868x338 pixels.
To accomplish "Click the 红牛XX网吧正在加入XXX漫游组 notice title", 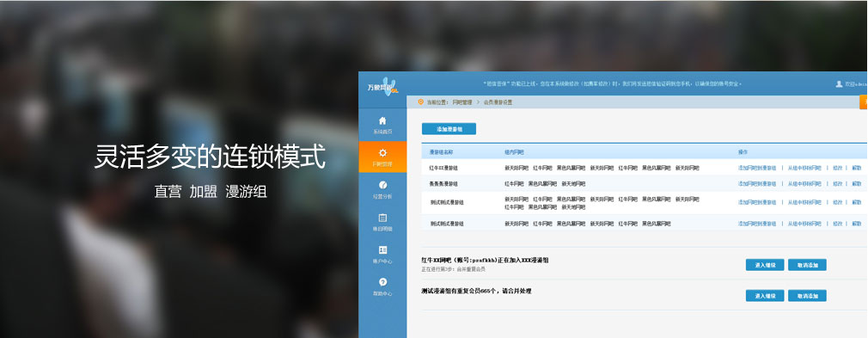I will [x=485, y=260].
